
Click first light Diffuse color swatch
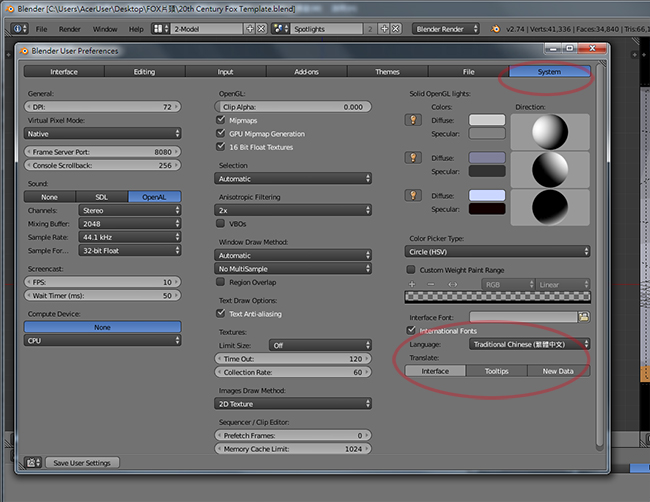point(487,120)
